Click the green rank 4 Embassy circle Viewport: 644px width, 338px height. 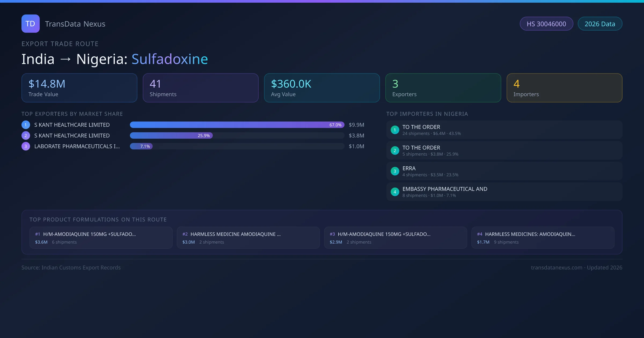tap(395, 192)
